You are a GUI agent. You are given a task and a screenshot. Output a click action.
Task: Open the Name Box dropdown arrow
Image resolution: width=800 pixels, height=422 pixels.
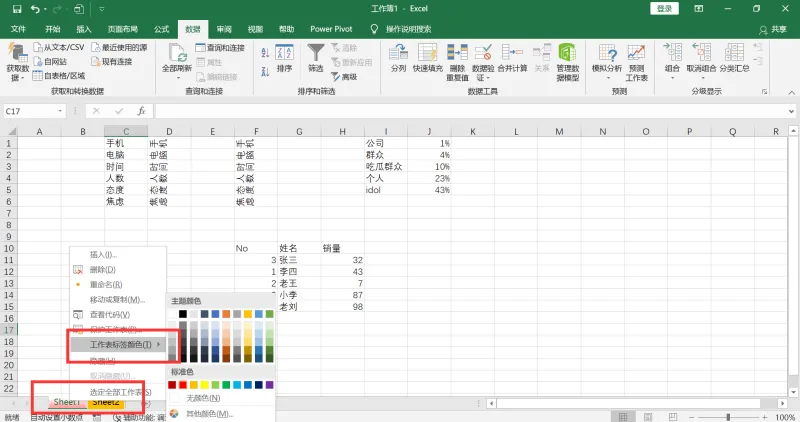(60, 111)
